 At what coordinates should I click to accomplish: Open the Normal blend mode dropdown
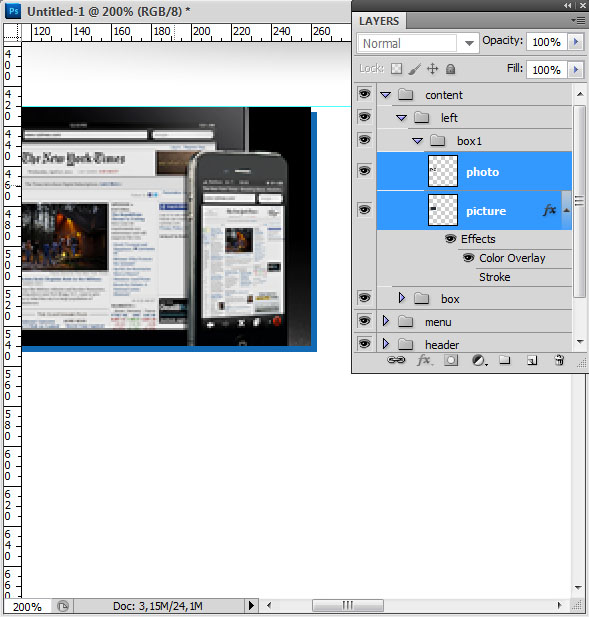pyautogui.click(x=418, y=43)
